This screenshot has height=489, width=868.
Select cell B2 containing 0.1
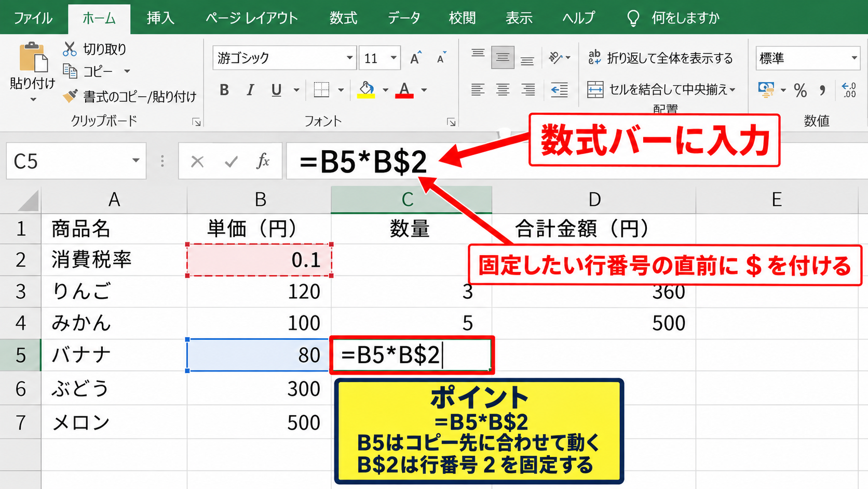click(x=259, y=259)
